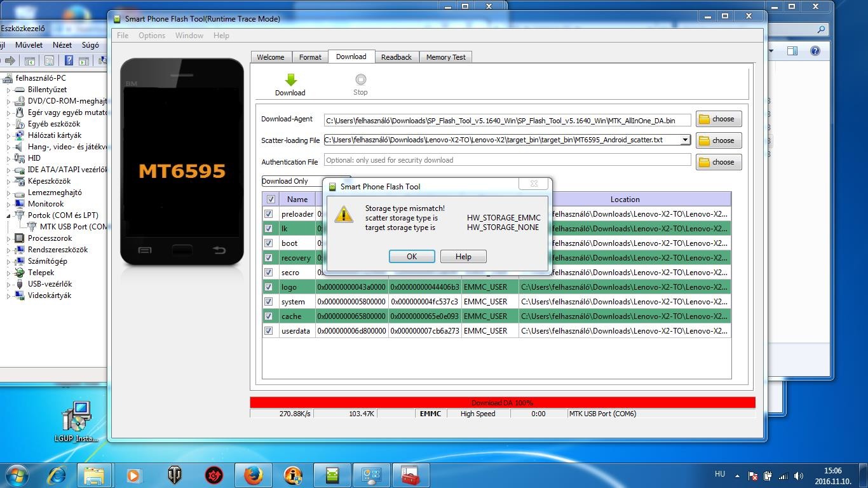Click the red Download DA 100% progress bar
Viewport: 868px width, 488px height.
coord(503,402)
